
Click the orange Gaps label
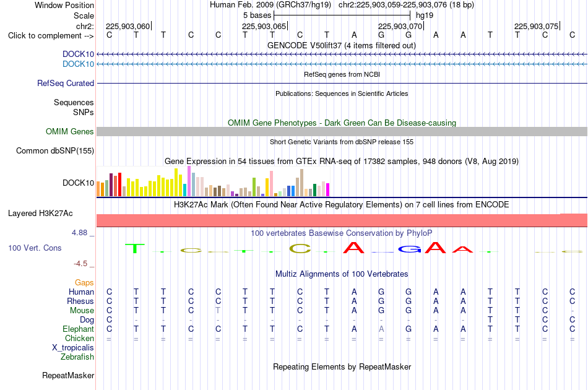(x=84, y=282)
